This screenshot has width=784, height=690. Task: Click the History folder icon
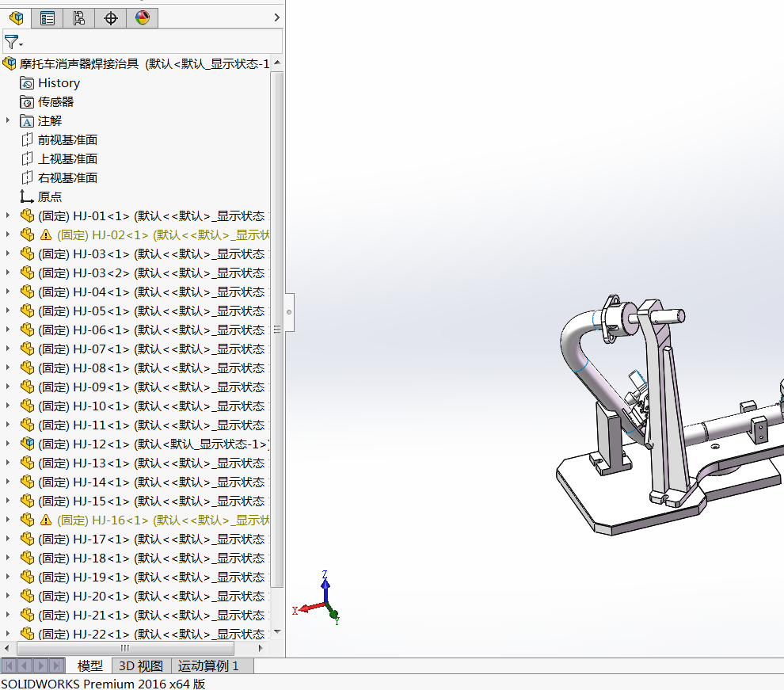[27, 83]
